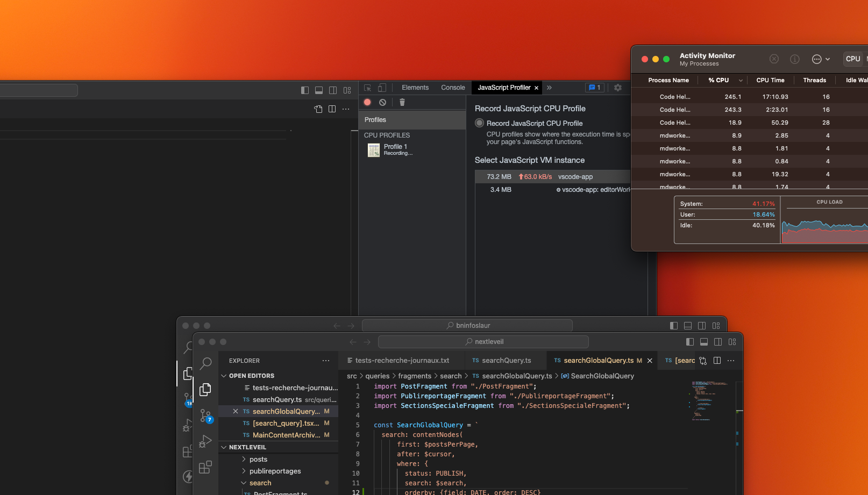Expand the publireportages folder

click(x=275, y=471)
